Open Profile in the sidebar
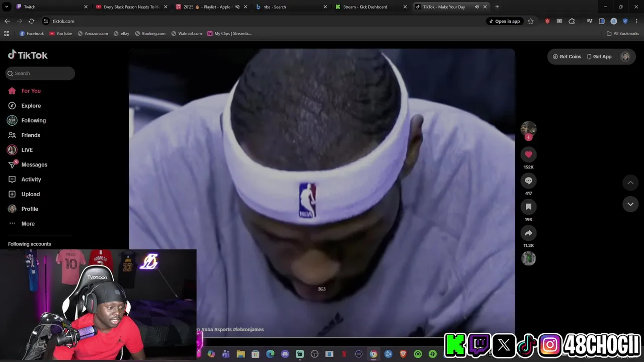Viewport: 644px width, 362px height. [x=23, y=209]
